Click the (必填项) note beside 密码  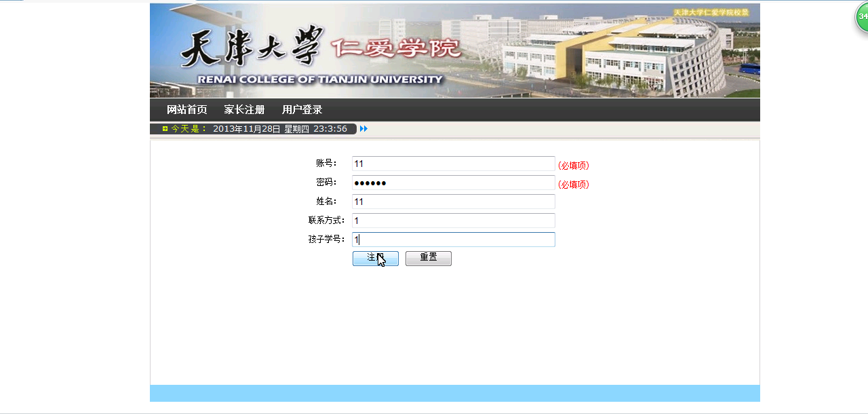[574, 184]
